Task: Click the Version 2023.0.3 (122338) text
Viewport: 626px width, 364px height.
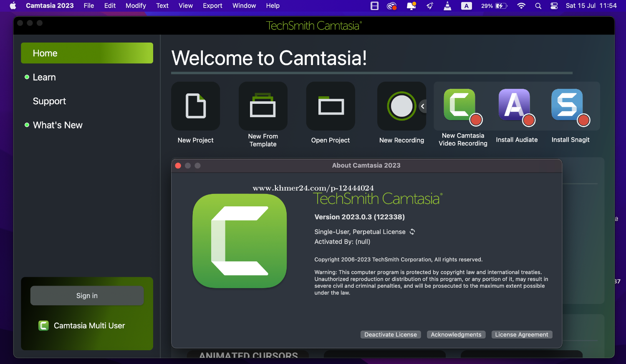Action: [359, 217]
